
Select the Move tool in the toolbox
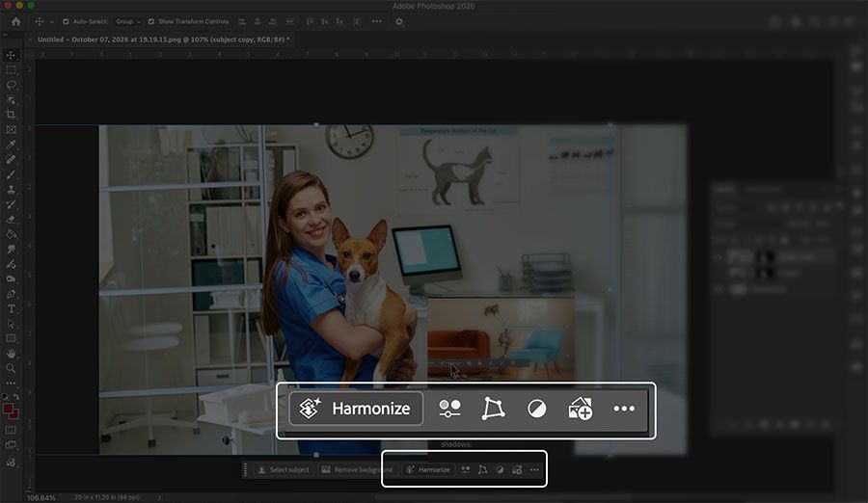click(11, 55)
